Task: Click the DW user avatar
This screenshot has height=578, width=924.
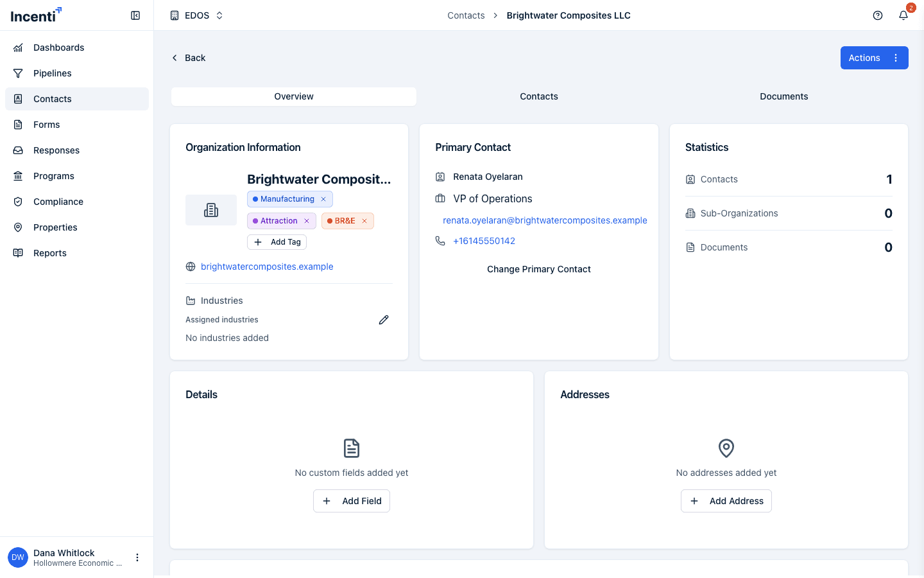Action: 18,557
